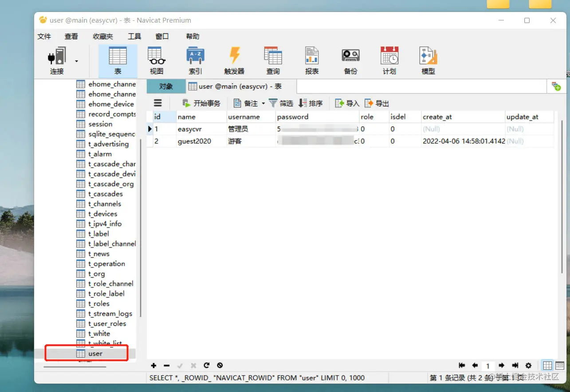Select the t_stream_logs table
This screenshot has height=392, width=570.
[110, 314]
